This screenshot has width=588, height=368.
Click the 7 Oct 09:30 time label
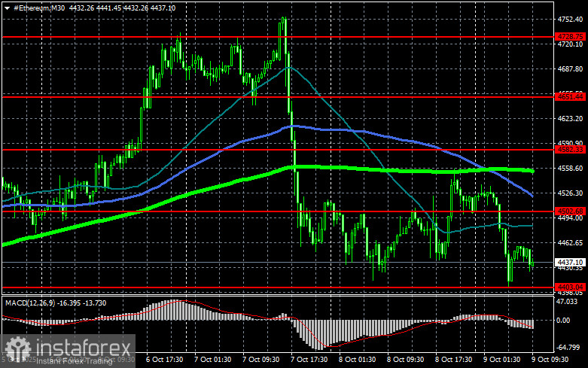click(260, 360)
